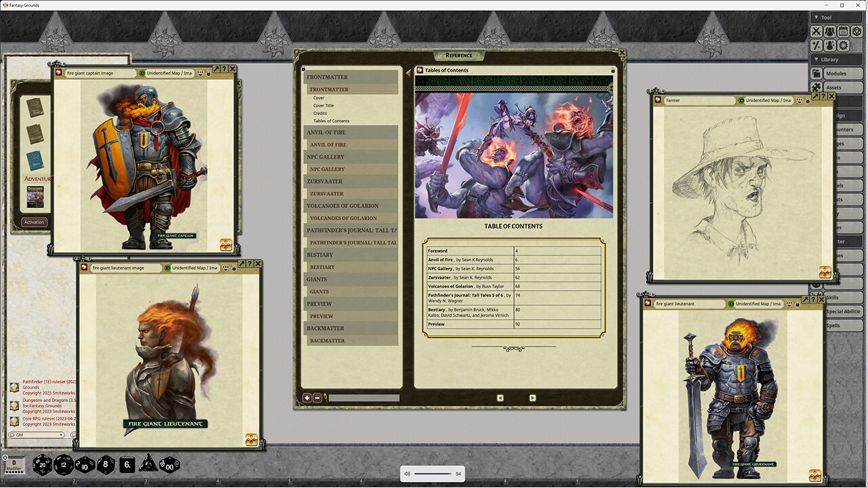Click the Assets folder icon in Library
868x488 pixels.
(x=816, y=87)
